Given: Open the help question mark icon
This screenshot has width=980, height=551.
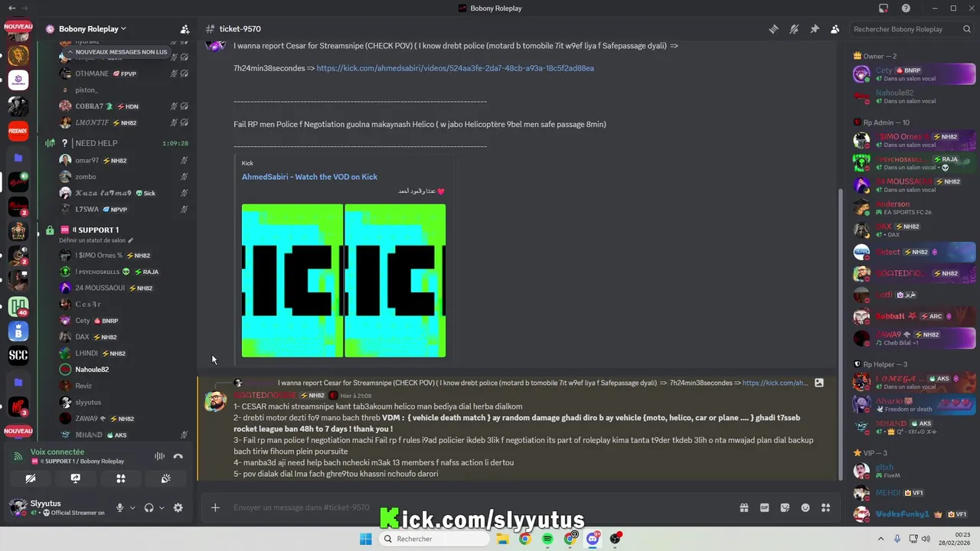Looking at the screenshot, I should pyautogui.click(x=906, y=8).
